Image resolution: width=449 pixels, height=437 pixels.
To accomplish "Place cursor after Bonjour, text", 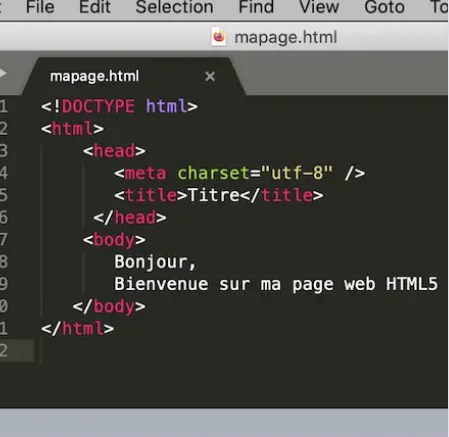I will pyautogui.click(x=197, y=262).
